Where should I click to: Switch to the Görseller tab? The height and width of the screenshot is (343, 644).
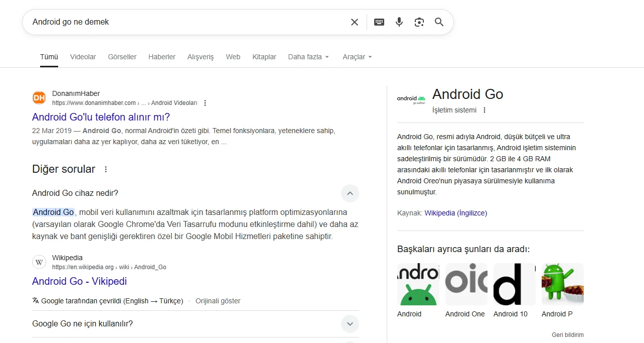[x=122, y=57]
